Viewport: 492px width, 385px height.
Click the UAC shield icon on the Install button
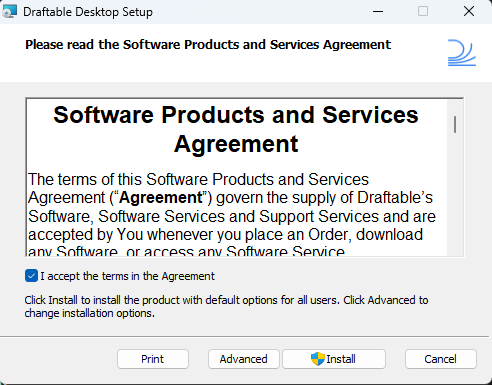[318, 359]
